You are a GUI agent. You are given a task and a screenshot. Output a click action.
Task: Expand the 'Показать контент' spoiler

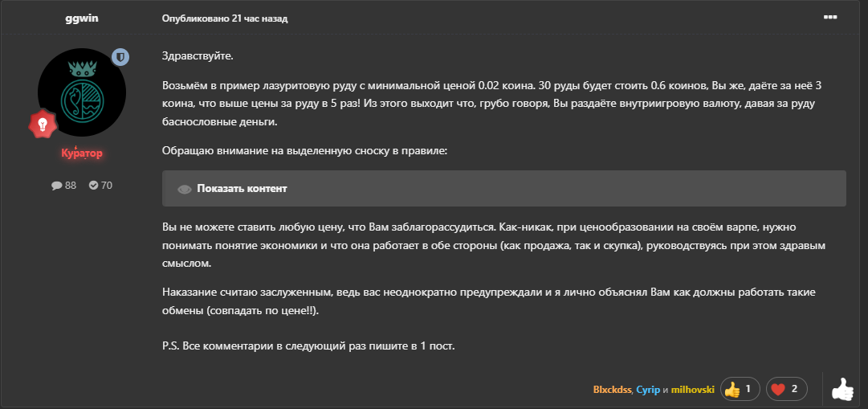pyautogui.click(x=242, y=188)
